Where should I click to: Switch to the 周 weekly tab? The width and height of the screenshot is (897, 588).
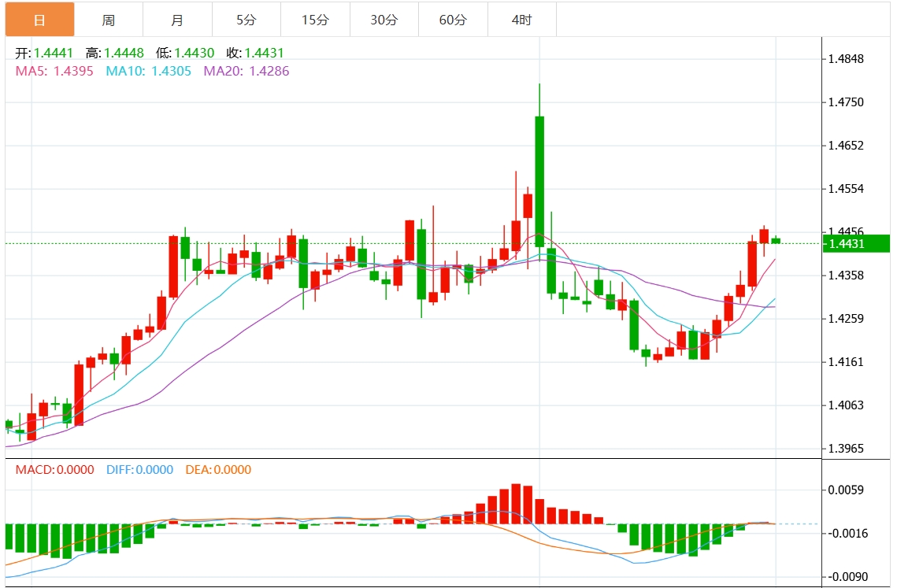click(109, 20)
